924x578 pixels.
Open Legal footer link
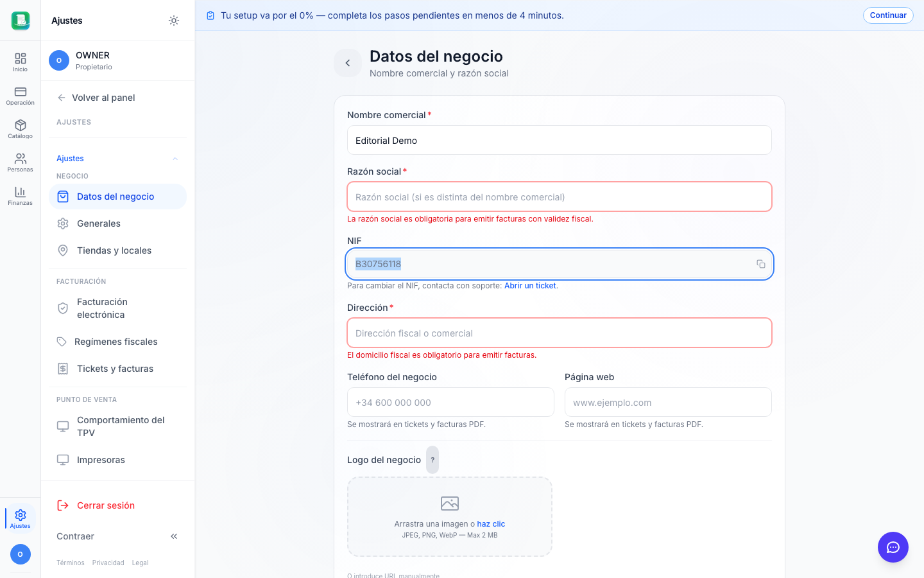click(140, 563)
